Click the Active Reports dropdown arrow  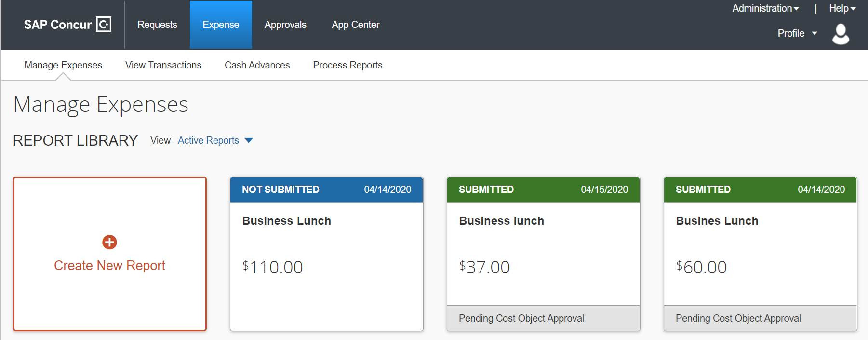point(249,140)
